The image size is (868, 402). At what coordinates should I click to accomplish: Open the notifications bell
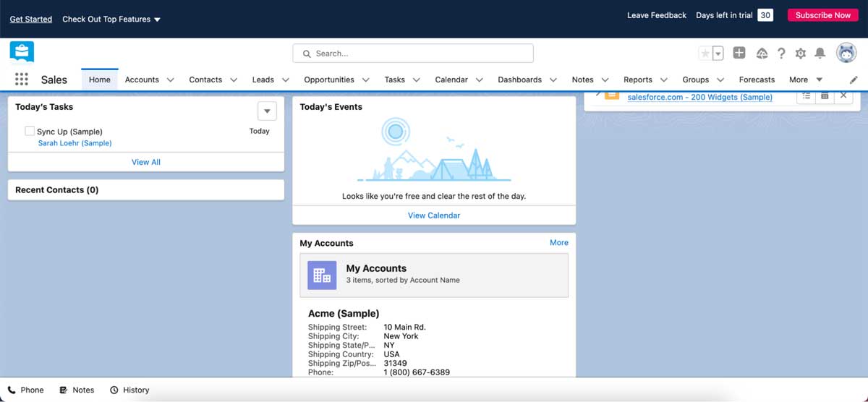(820, 54)
